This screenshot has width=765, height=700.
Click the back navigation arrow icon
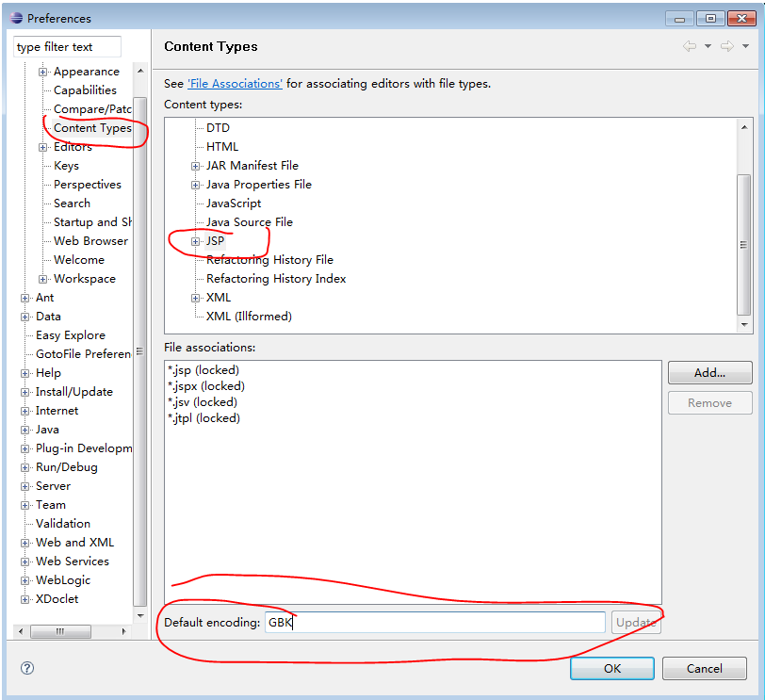(690, 47)
